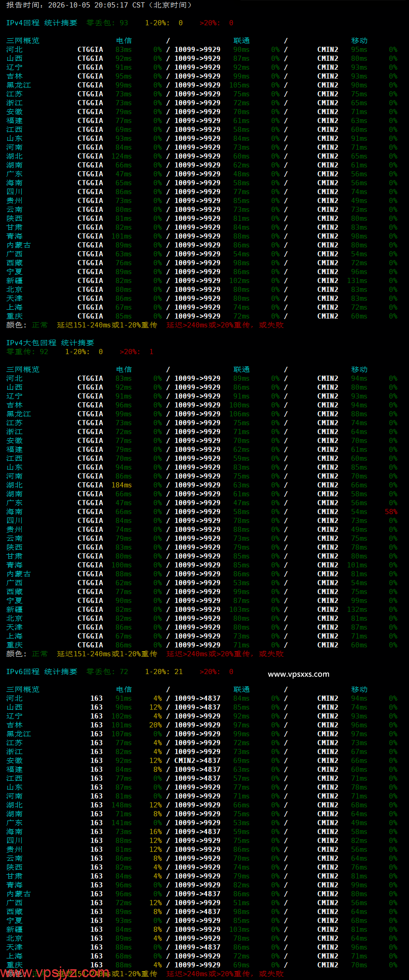Click the "1-20%: 21" summary count
409x980 pixels.
point(164,672)
